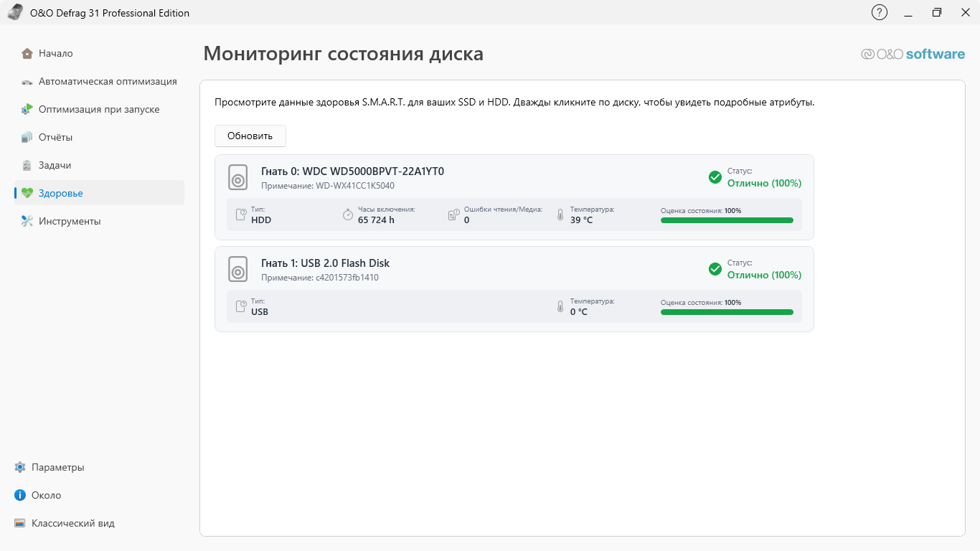Click the Классический вид icon
The width and height of the screenshot is (980, 551).
click(20, 523)
